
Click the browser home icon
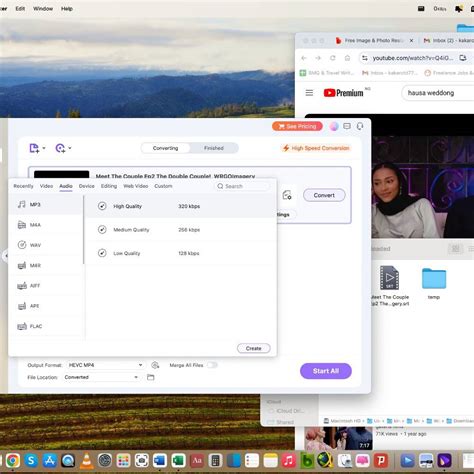pyautogui.click(x=347, y=58)
